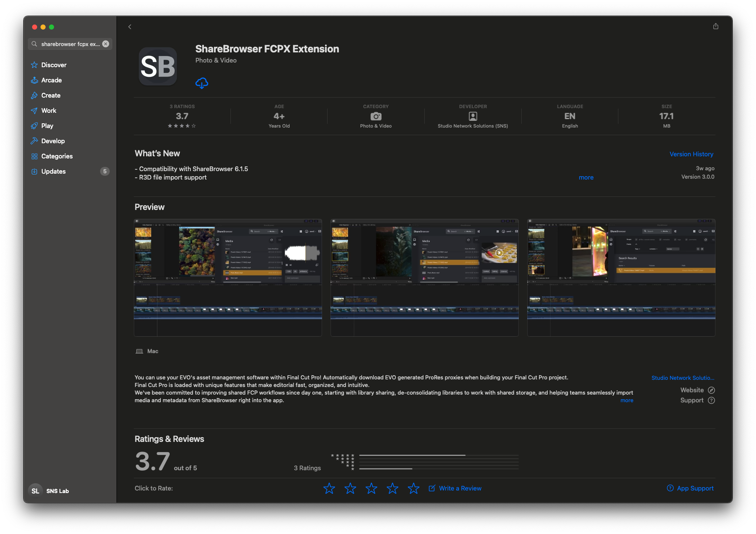The height and width of the screenshot is (534, 756).
Task: Click the Mac platform laptop icon
Action: click(139, 351)
